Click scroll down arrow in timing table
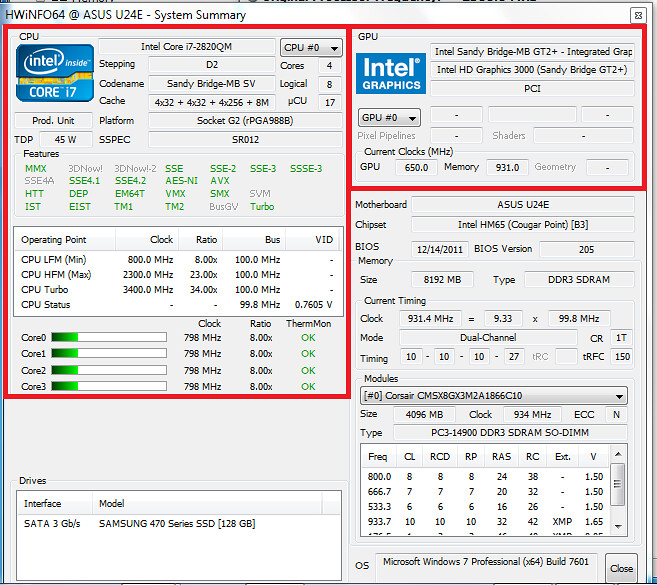657x585 pixels. point(618,526)
